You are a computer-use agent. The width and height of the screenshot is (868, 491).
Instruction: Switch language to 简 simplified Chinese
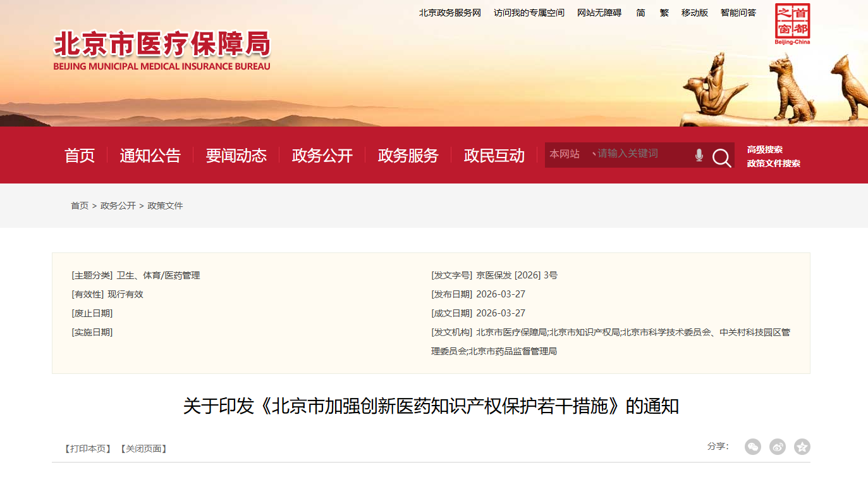click(x=640, y=12)
